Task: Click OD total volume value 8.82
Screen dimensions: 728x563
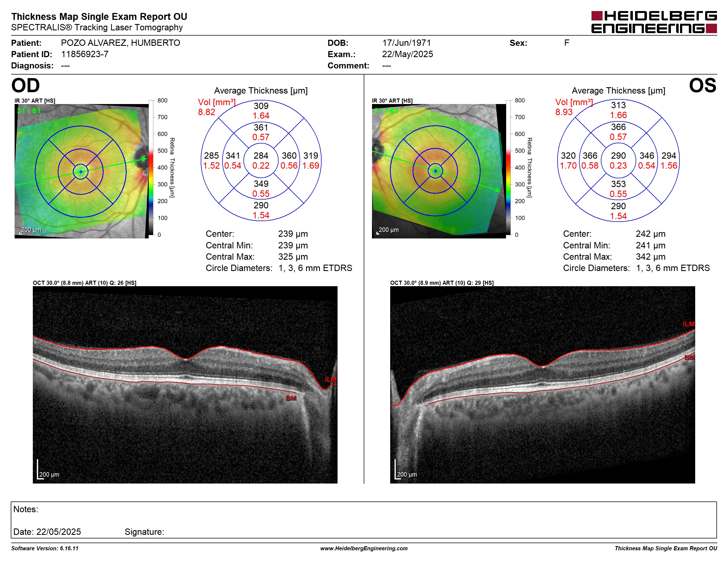Action: pyautogui.click(x=206, y=112)
